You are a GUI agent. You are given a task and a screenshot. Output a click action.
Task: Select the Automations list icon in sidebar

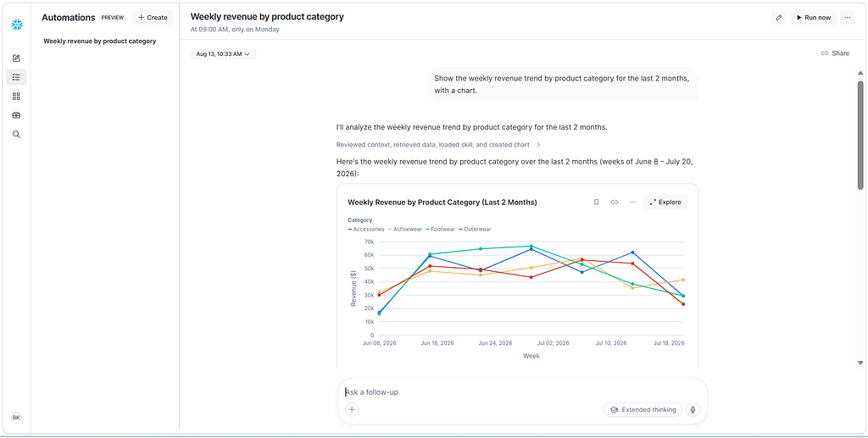[x=17, y=77]
